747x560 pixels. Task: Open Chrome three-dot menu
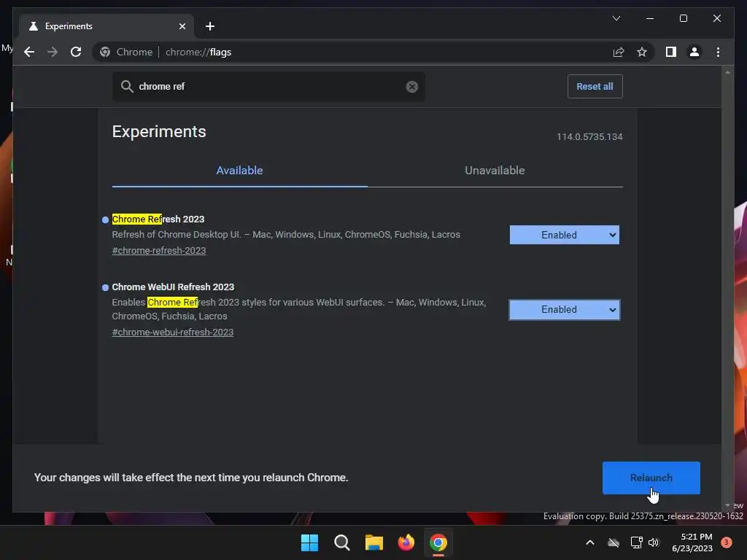click(718, 52)
